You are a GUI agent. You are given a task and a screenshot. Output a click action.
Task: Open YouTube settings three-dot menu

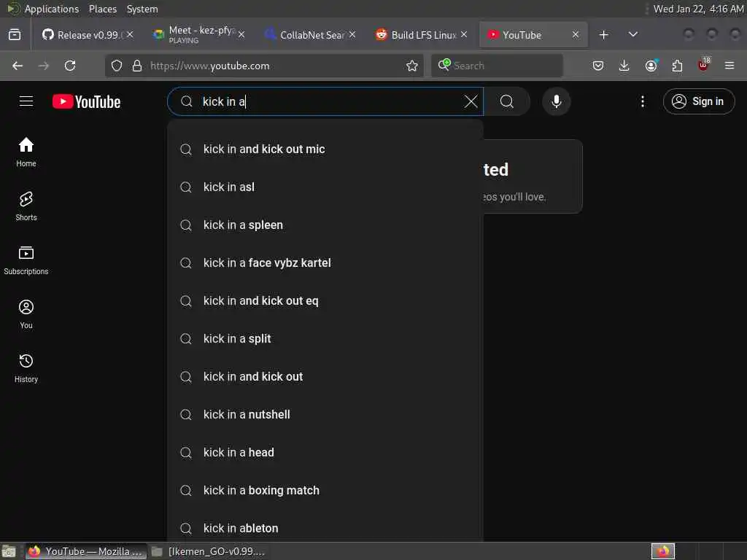(642, 101)
